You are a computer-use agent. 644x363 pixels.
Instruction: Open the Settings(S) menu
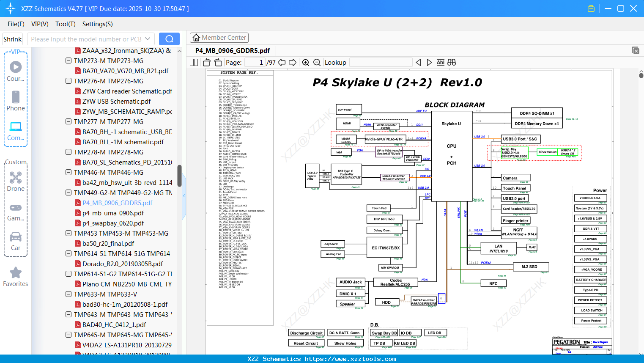click(97, 24)
